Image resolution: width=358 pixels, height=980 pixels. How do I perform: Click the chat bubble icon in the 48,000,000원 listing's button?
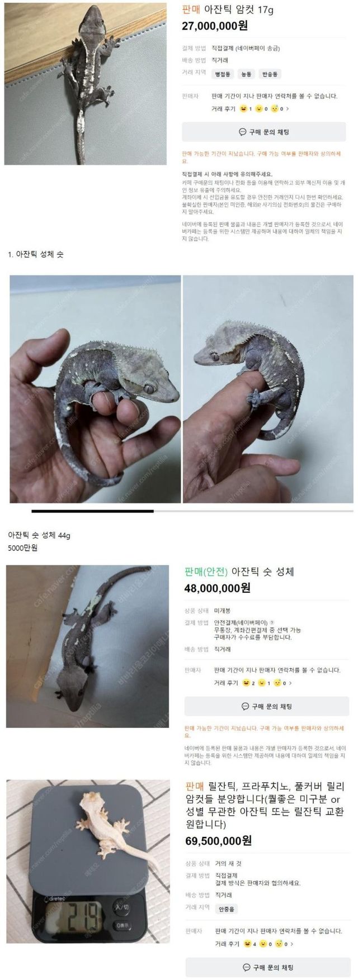245,706
